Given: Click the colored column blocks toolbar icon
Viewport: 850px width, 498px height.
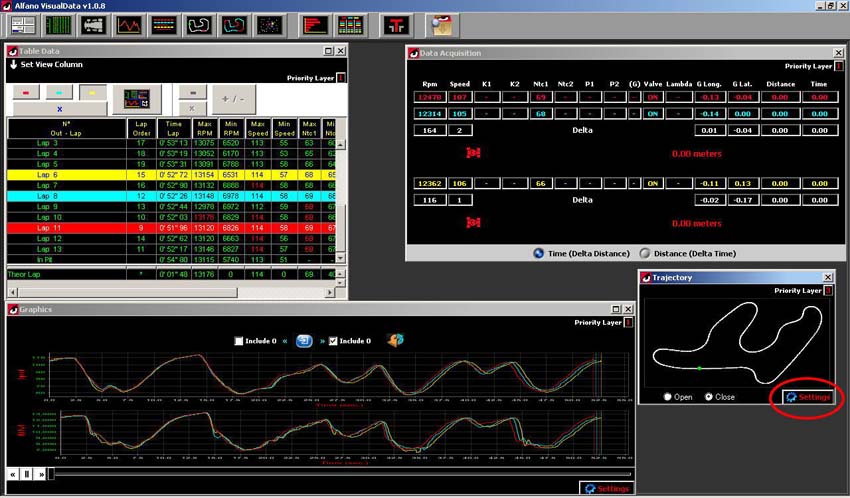Looking at the screenshot, I should 350,25.
